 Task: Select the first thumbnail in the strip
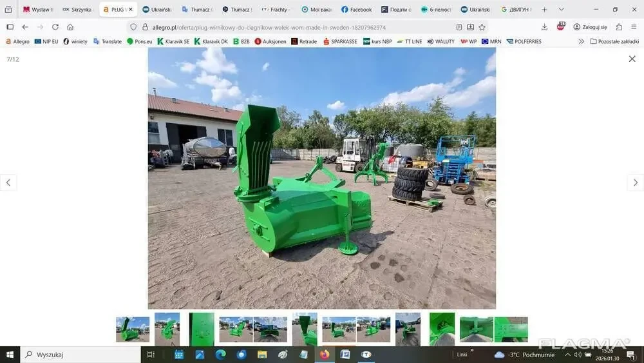click(133, 329)
